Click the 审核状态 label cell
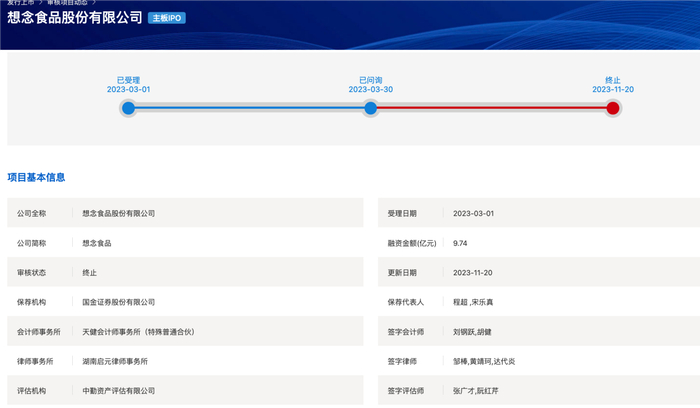This screenshot has height=408, width=700. (31, 273)
